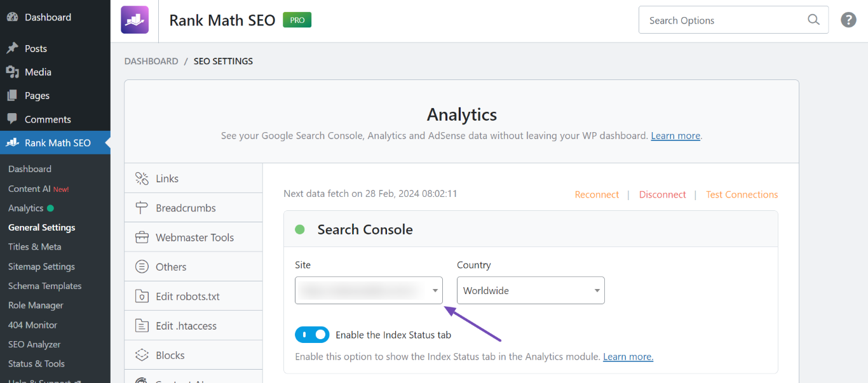Click the Reconnect link
This screenshot has width=868, height=383.
point(597,194)
